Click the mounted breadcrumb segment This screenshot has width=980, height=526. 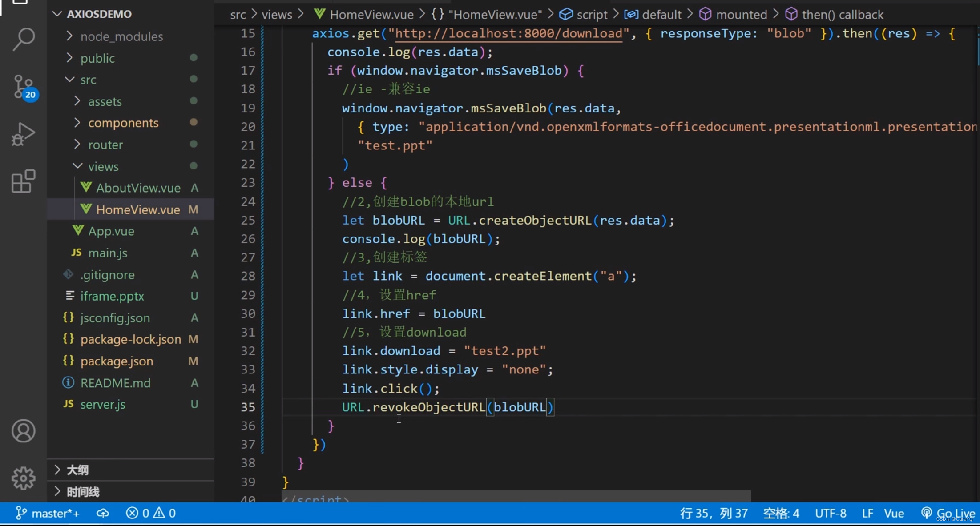pos(733,15)
